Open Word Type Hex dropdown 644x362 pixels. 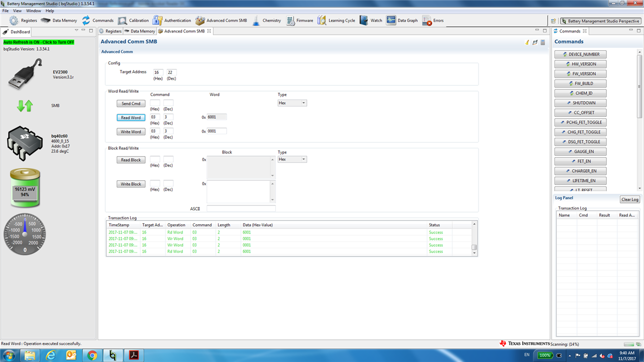(x=292, y=103)
